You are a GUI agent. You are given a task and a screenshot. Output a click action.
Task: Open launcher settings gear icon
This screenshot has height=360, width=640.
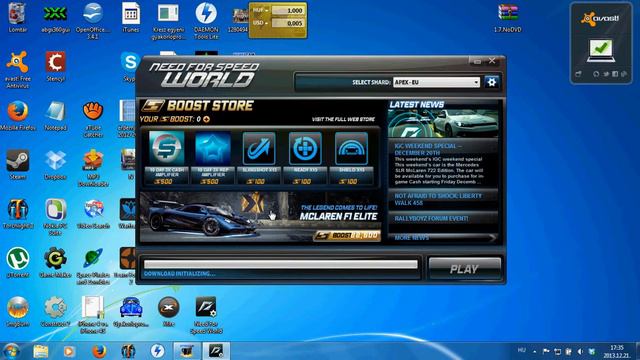coord(491,82)
